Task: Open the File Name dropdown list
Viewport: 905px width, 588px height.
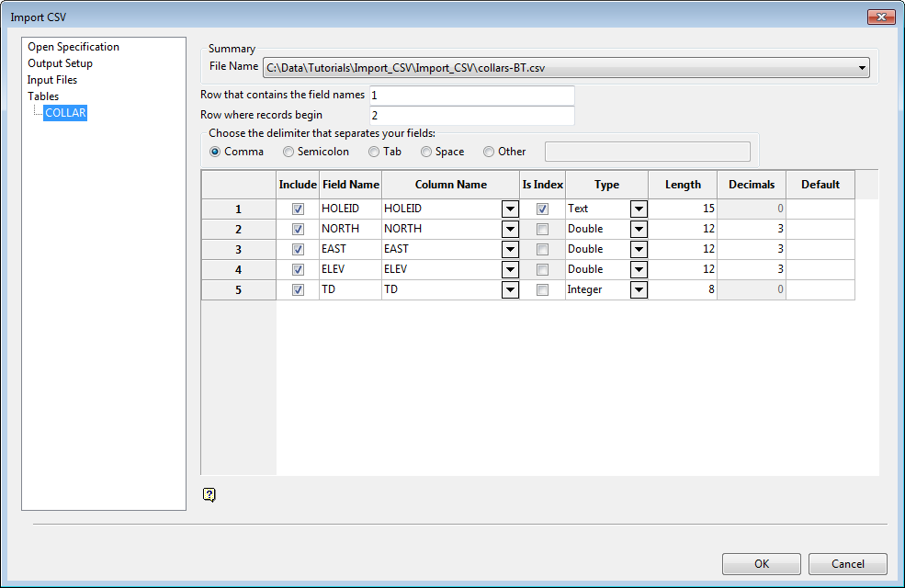Action: (x=862, y=67)
